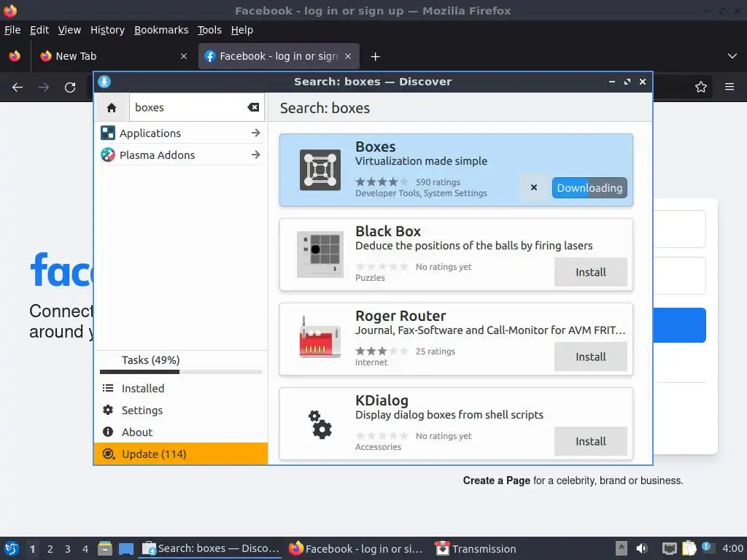This screenshot has height=560, width=747.
Task: Click the Firefox View icon
Action: [x=15, y=56]
